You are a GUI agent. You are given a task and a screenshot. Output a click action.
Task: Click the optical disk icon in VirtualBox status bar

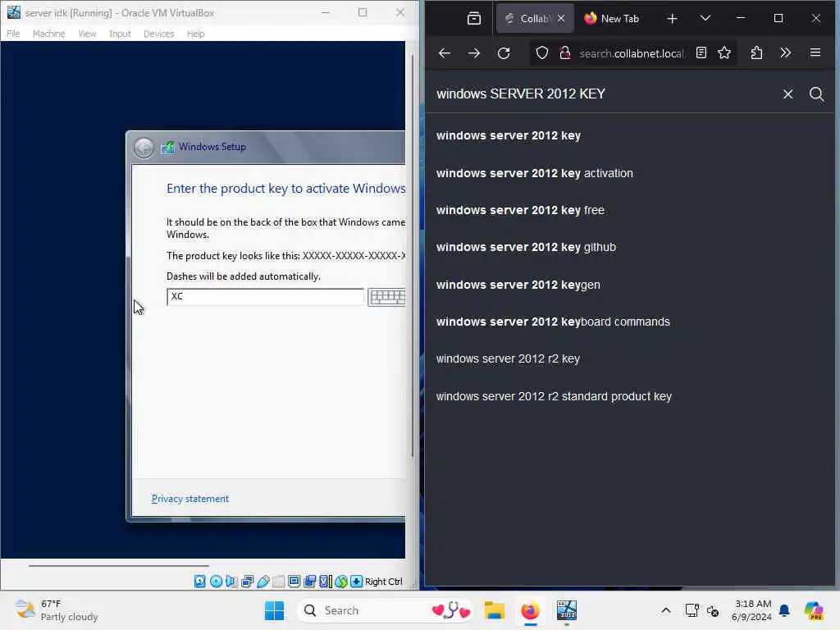point(216,582)
